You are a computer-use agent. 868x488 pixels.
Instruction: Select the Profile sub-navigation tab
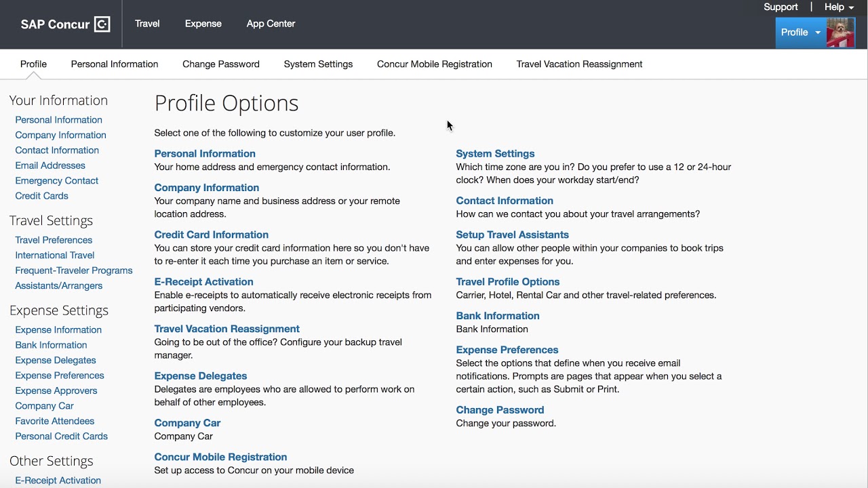[33, 64]
